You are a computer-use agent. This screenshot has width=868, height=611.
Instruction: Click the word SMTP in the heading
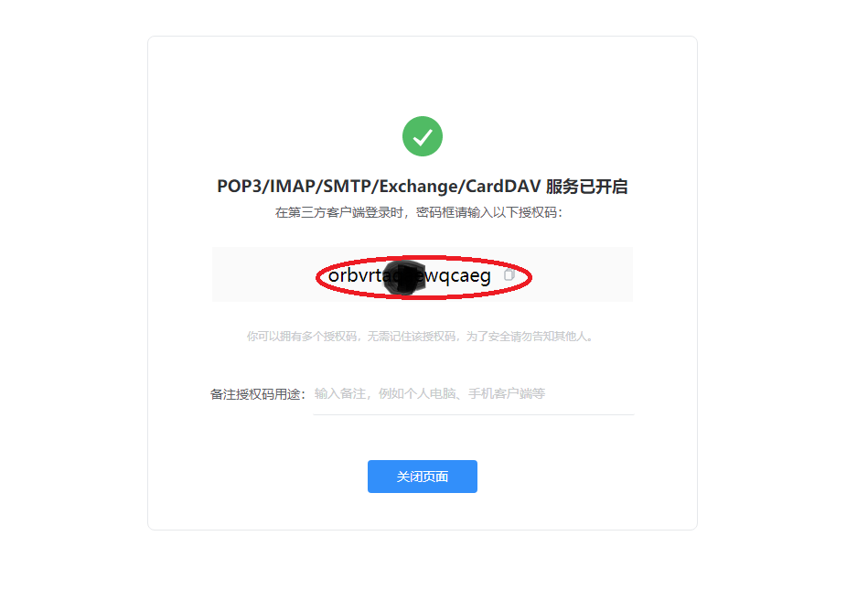(x=347, y=187)
